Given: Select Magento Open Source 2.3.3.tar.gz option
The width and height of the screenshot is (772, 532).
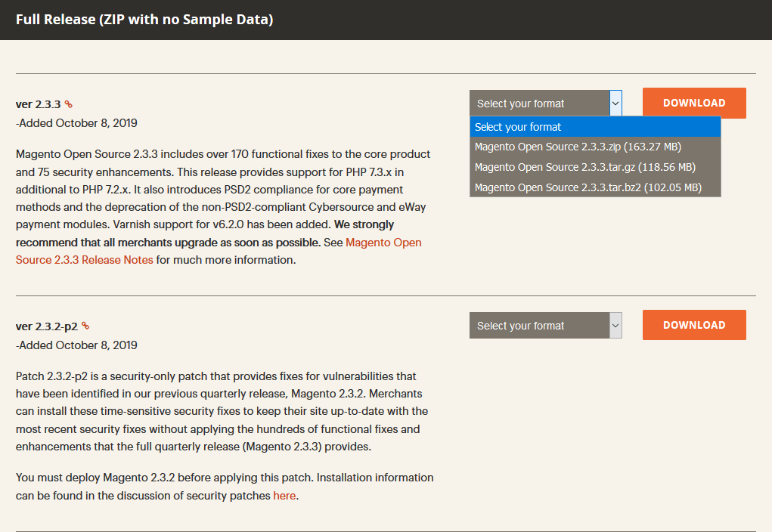Looking at the screenshot, I should 595,167.
